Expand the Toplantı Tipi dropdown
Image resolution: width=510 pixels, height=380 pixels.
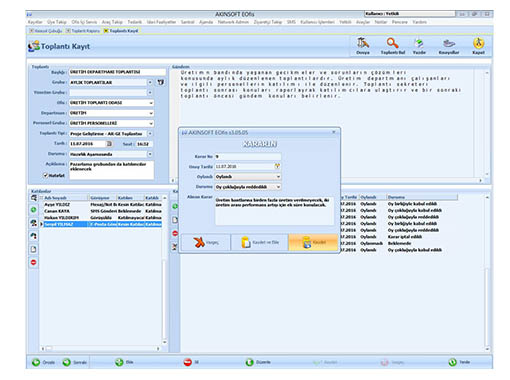(x=150, y=134)
